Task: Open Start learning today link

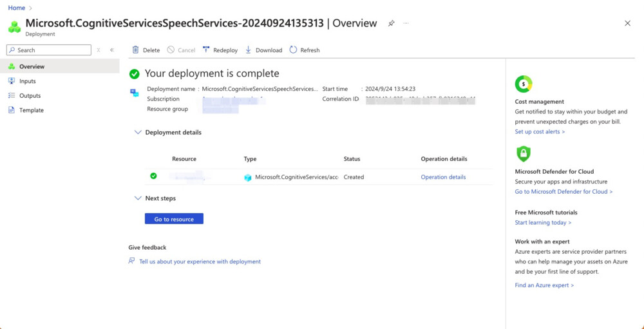Action: coord(543,222)
